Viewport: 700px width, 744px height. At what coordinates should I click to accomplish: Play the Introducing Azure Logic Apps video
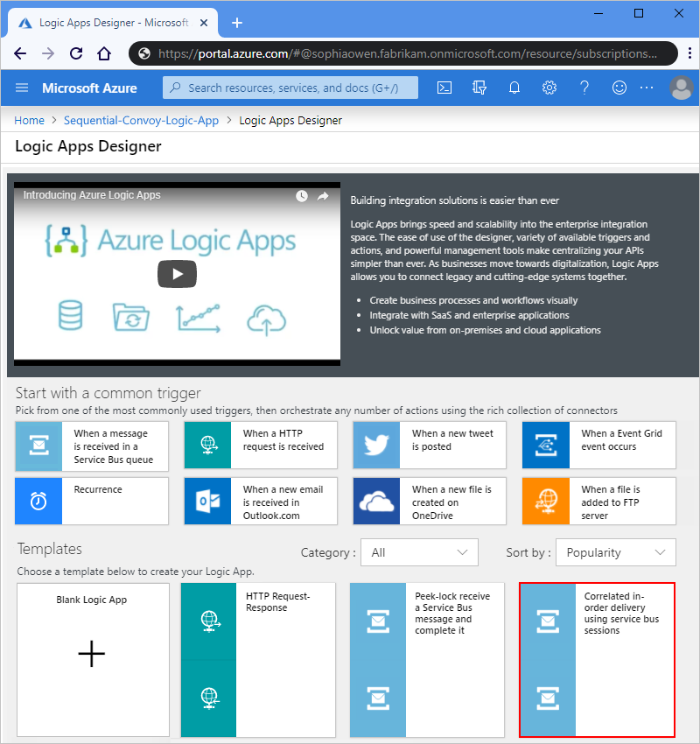177,274
